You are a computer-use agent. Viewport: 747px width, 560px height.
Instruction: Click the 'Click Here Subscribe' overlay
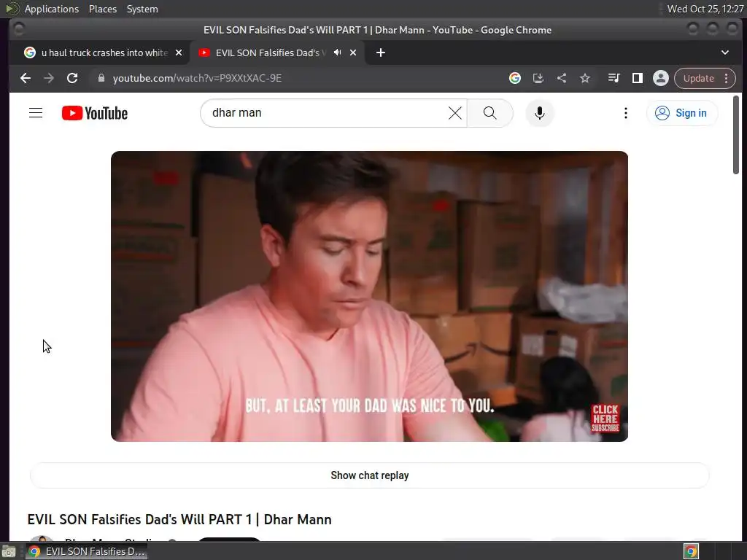coord(605,419)
